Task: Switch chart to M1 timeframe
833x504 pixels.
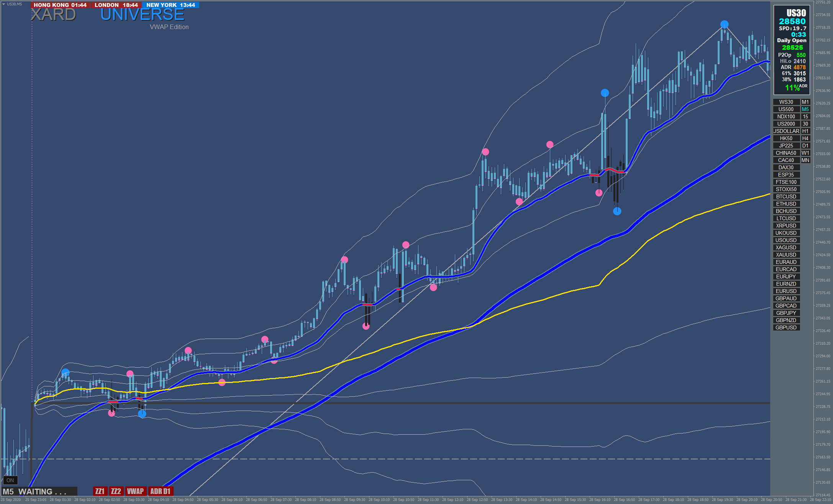Action: point(805,102)
